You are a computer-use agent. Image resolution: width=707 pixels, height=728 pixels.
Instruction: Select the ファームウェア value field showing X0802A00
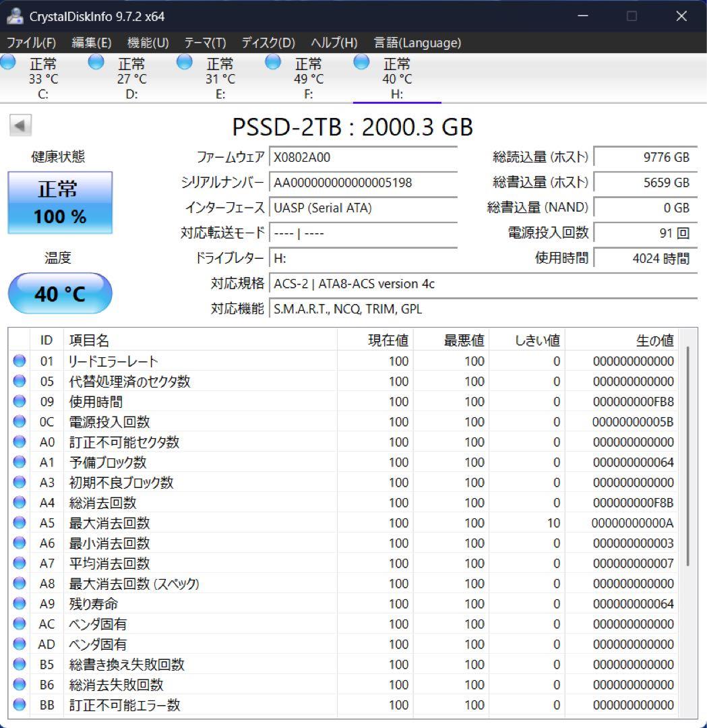364,157
